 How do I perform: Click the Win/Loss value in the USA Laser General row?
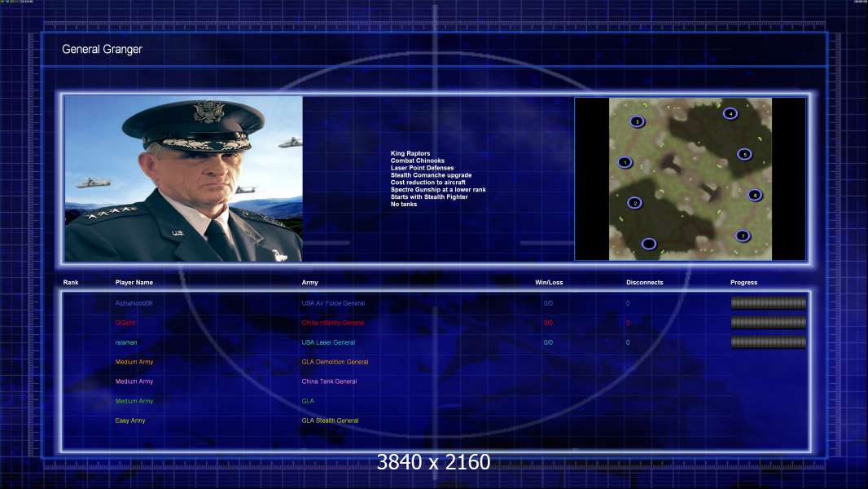click(548, 343)
